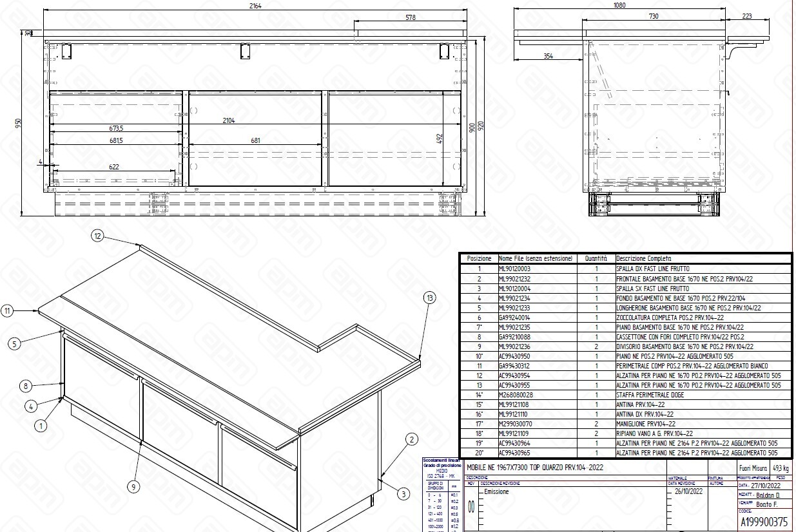Click drawing code A199900375 in title block

763,521
